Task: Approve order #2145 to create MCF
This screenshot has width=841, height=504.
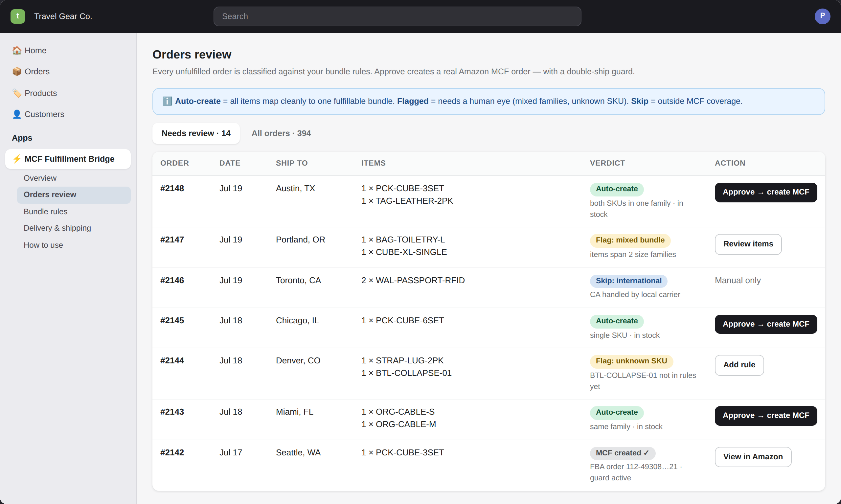Action: coord(766,324)
